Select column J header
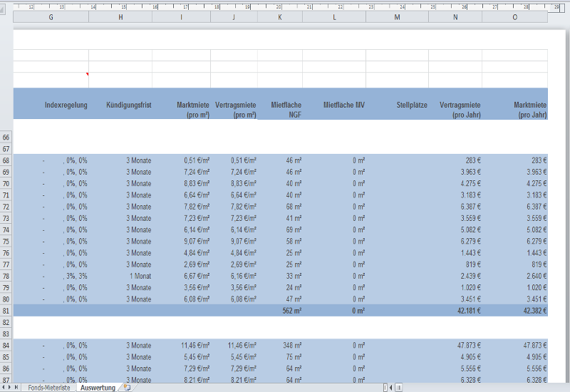 coord(234,17)
